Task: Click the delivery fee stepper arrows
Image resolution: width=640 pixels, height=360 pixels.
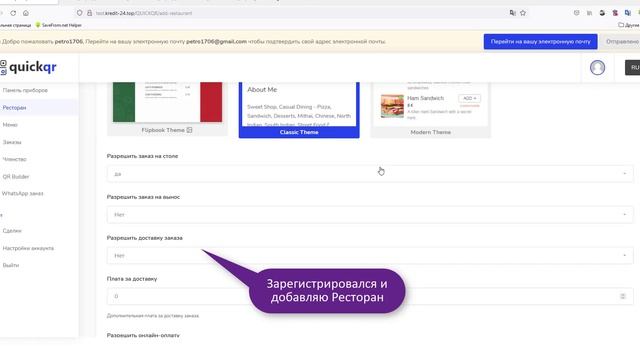Action: (623, 296)
